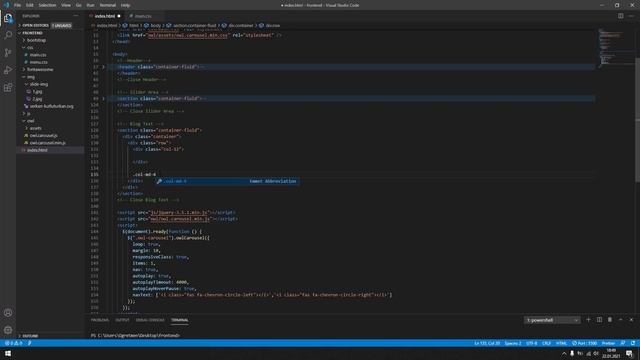640x360 pixels.
Task: Show hidden system tray icons
Action: (x=564, y=353)
